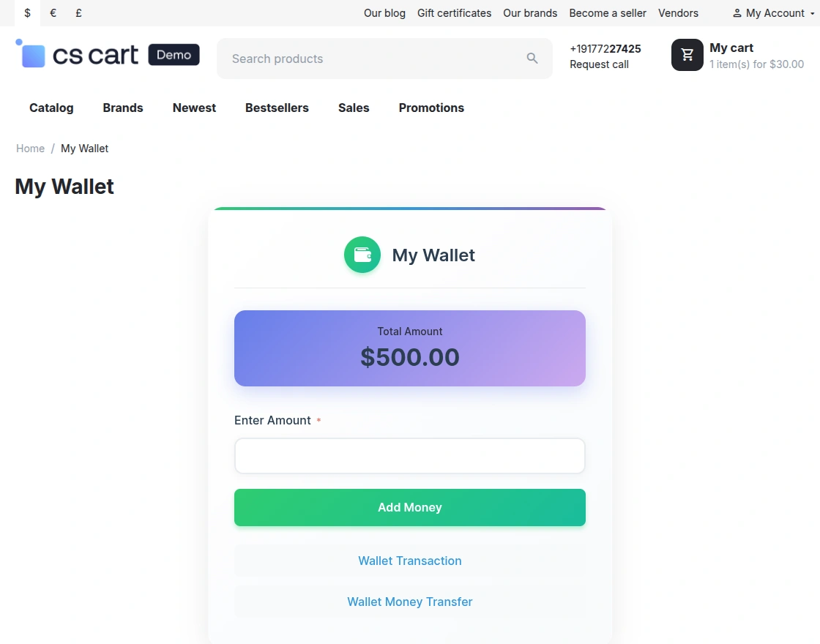The width and height of the screenshot is (820, 644).
Task: Open the Promotions menu
Action: tap(430, 108)
